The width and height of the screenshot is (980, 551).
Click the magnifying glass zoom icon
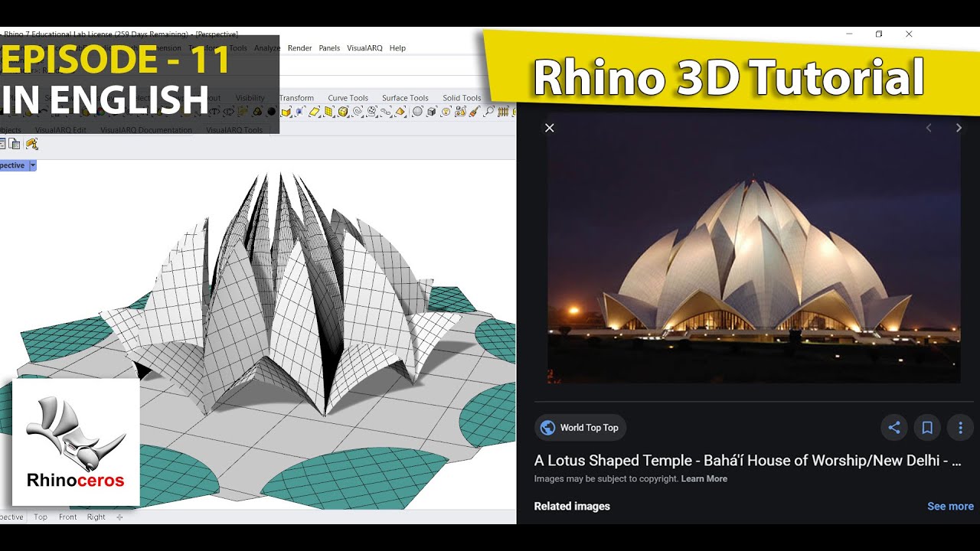click(x=488, y=112)
